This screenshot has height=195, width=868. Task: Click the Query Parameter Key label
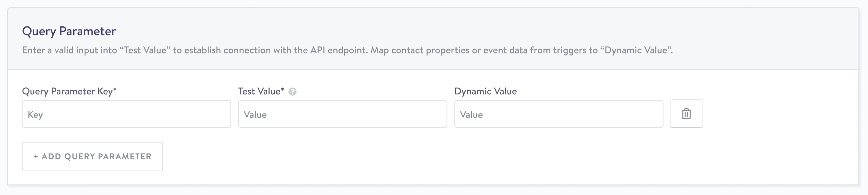67,91
